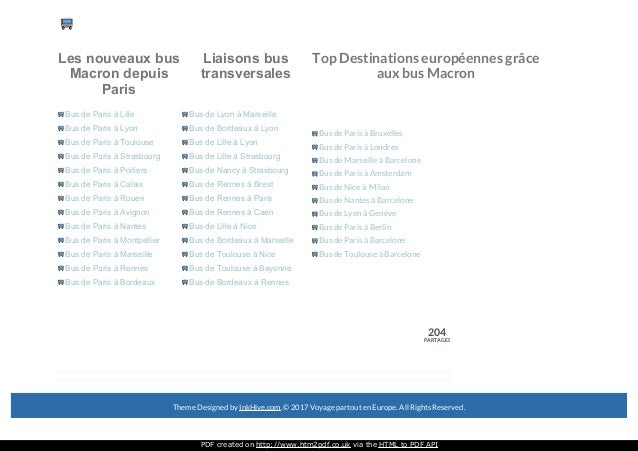The height and width of the screenshot is (451, 638).
Task: Open Bus de Lyon à Genève
Action: [358, 213]
